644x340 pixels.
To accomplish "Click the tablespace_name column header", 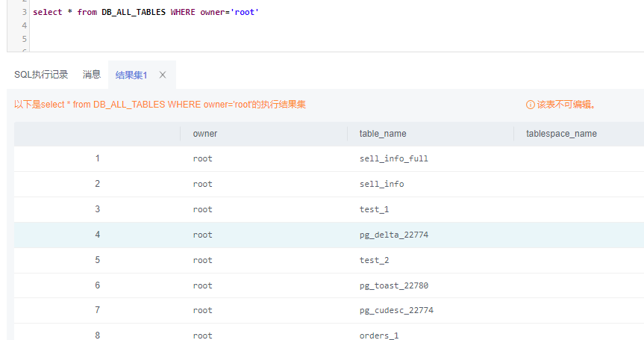I will point(561,134).
